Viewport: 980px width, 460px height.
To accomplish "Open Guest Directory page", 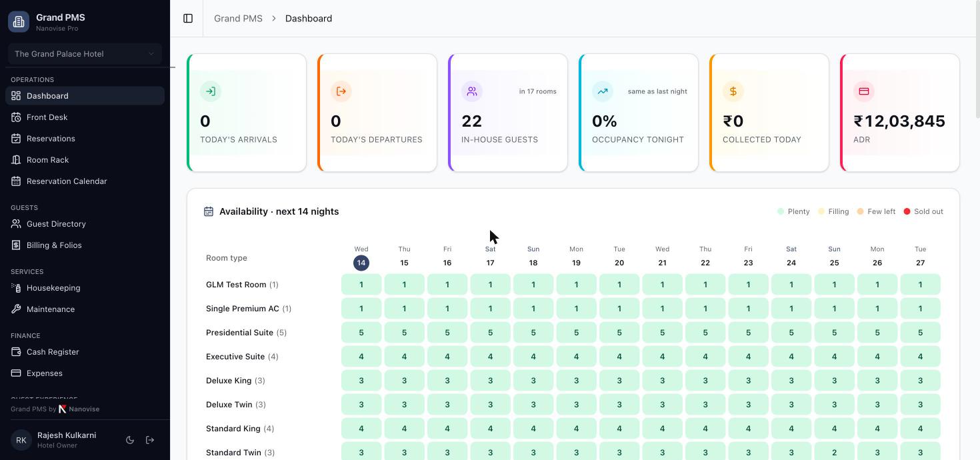I will [85, 224].
